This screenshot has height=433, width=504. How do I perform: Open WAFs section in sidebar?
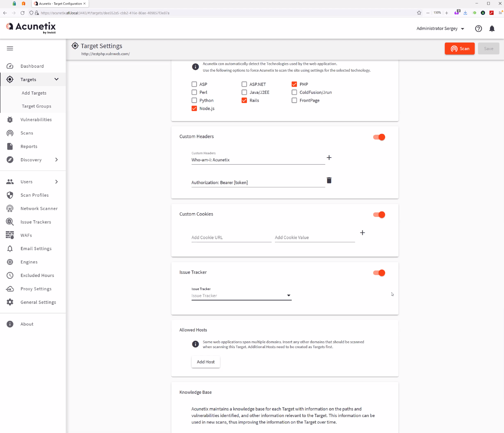tap(26, 235)
